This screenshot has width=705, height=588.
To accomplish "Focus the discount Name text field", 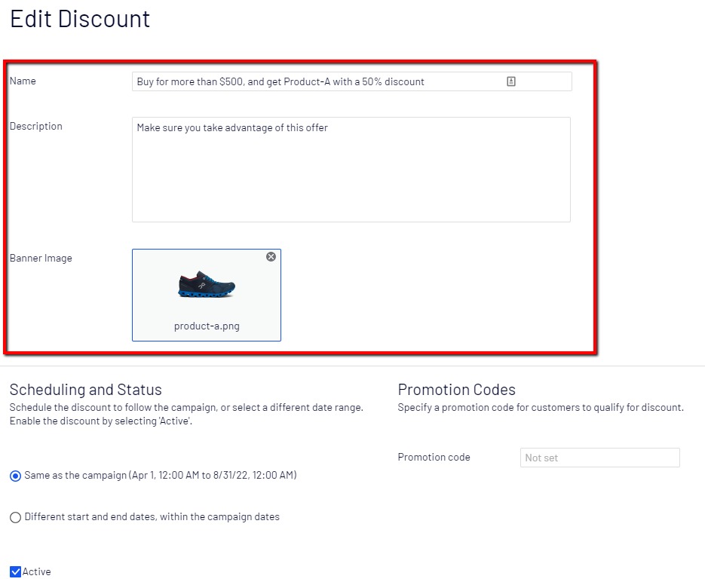I will coord(317,81).
